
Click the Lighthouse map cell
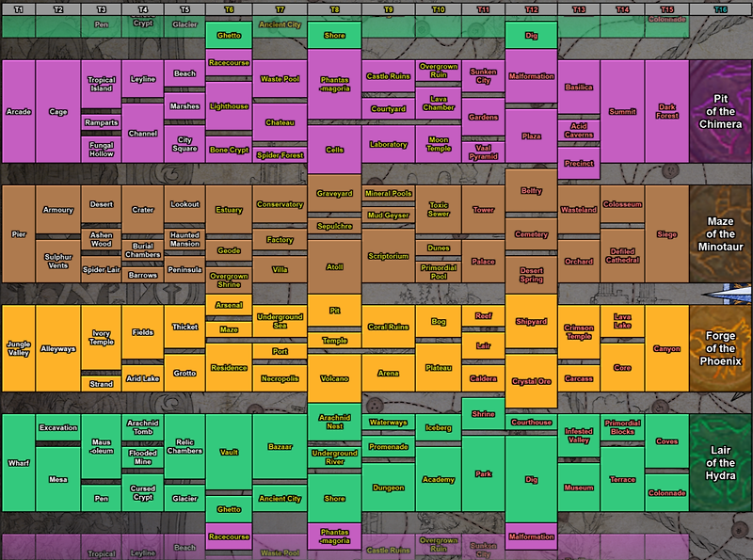229,106
